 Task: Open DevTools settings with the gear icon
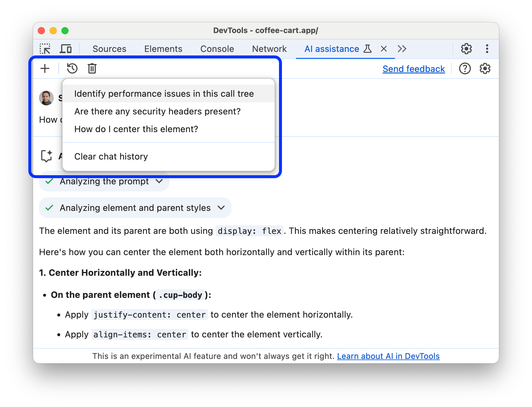pos(466,49)
